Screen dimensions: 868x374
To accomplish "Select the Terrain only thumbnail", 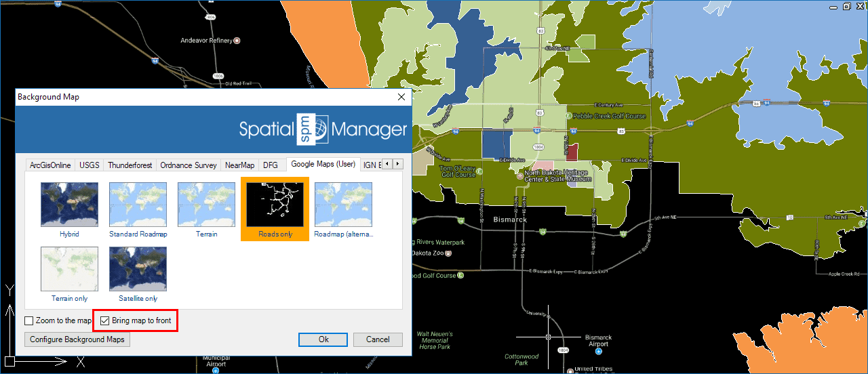I will coord(69,269).
